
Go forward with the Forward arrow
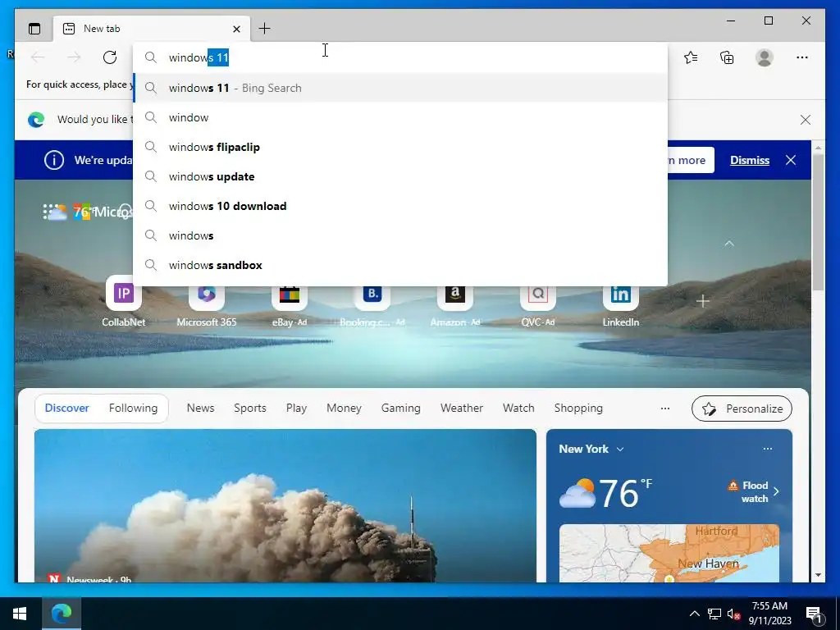[74, 57]
